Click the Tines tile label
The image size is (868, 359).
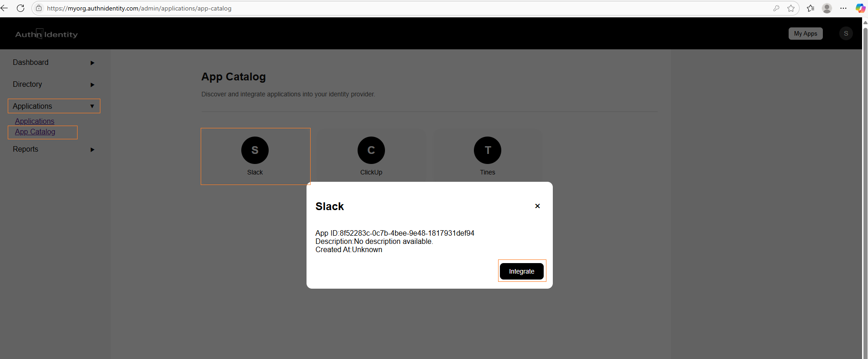488,172
